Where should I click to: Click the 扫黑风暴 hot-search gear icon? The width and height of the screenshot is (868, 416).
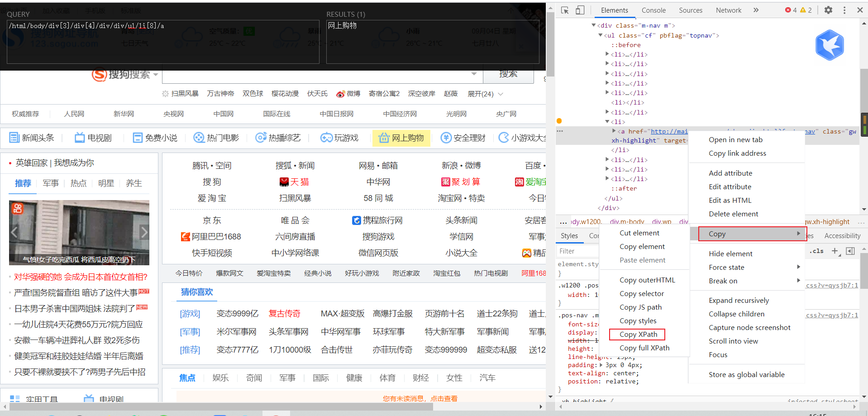tap(165, 94)
